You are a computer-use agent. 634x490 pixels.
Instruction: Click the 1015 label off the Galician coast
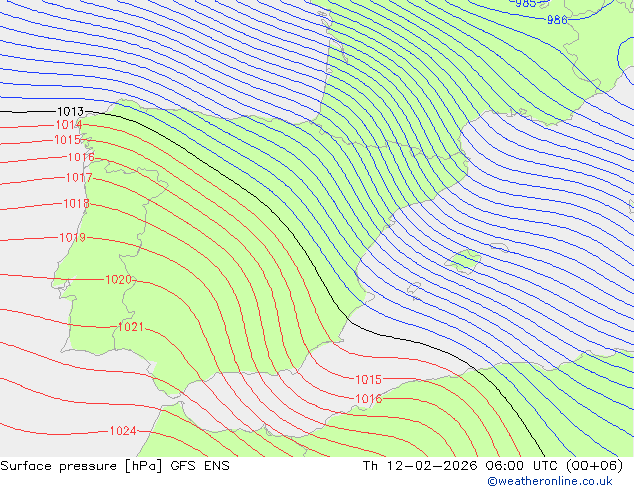68,140
